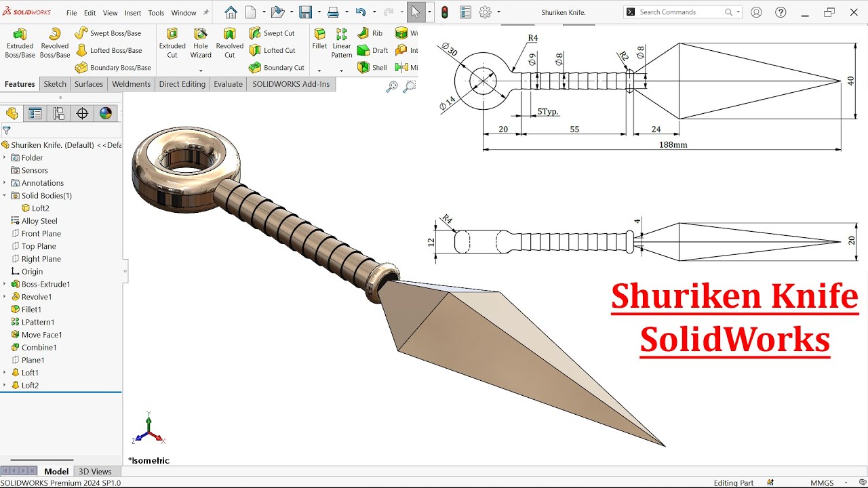Switch to the Evaluate tab

pos(228,84)
